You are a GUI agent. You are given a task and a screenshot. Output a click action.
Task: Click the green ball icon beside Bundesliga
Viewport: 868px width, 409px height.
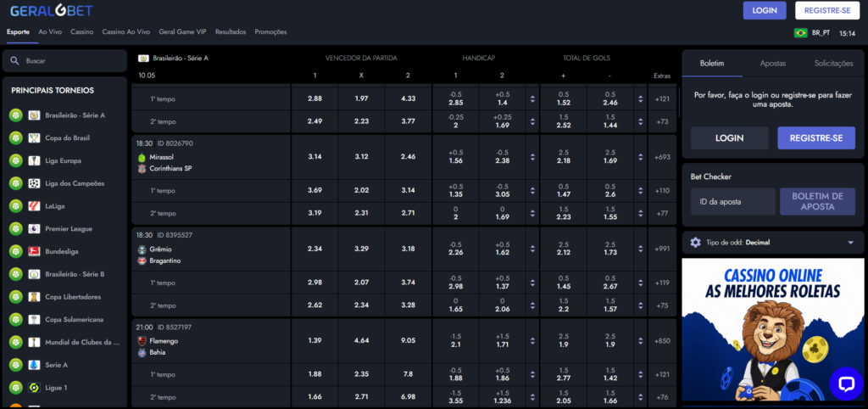[16, 252]
